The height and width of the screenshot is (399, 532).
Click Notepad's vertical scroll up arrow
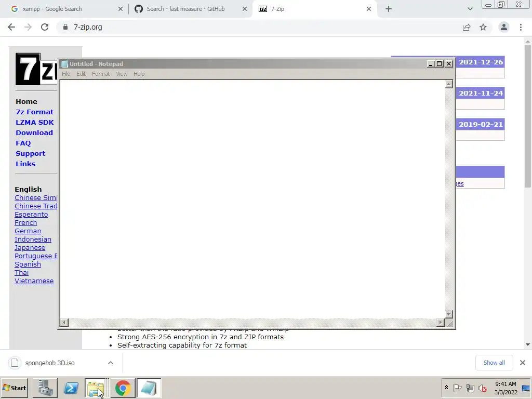click(x=449, y=84)
